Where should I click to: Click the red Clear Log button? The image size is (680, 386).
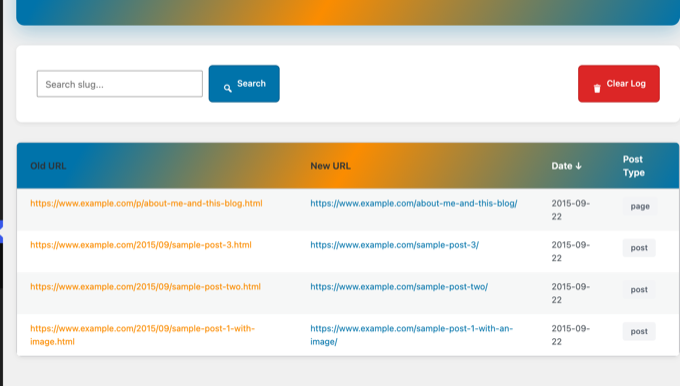[x=619, y=84]
